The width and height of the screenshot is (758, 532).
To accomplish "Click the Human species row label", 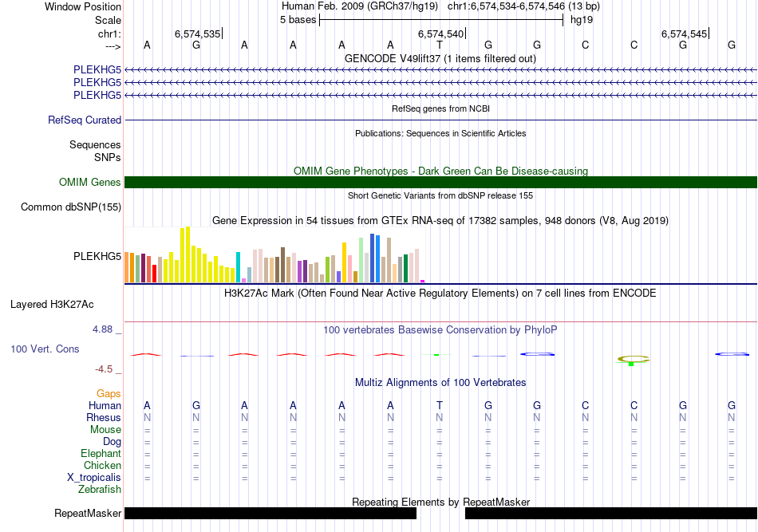I will (x=105, y=405).
